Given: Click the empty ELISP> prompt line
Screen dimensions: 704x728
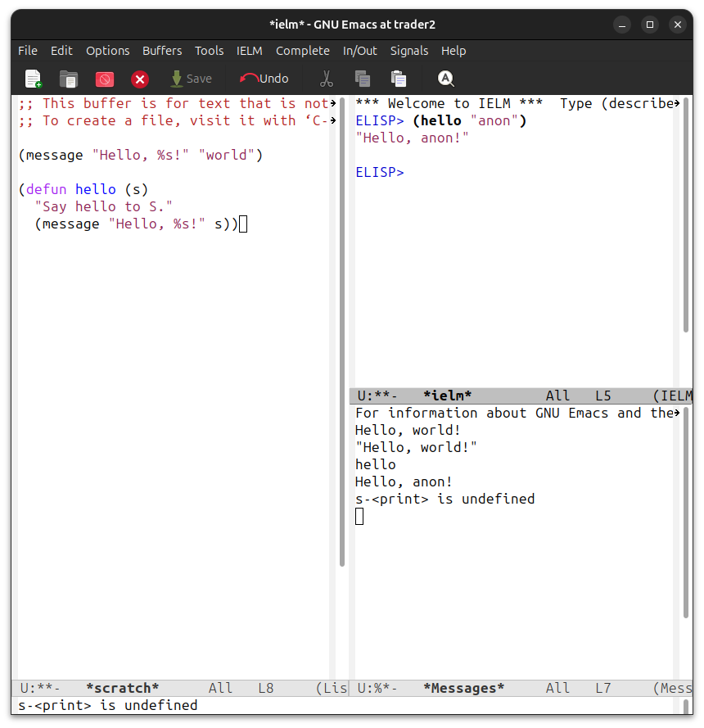Looking at the screenshot, I should 380,172.
